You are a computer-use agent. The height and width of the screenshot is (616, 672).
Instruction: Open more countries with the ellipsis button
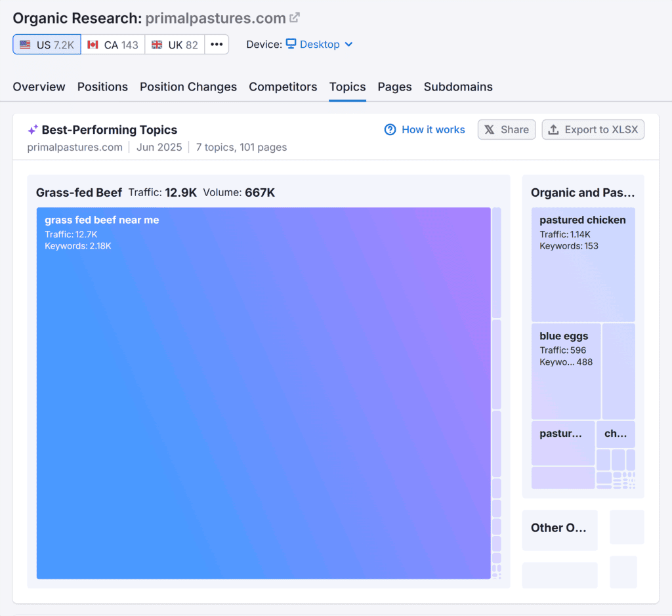coord(217,44)
